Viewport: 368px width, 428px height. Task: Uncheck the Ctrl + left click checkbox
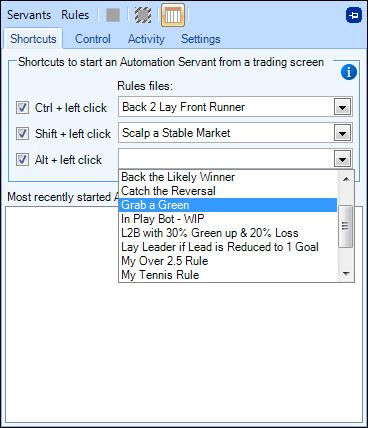pos(22,108)
